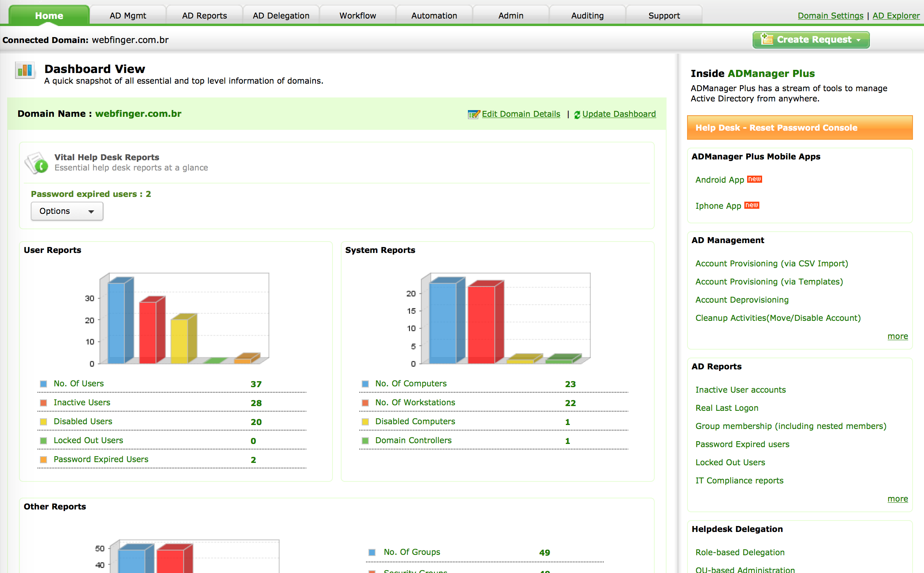
Task: Open the Disabled Computers report
Action: (x=415, y=421)
